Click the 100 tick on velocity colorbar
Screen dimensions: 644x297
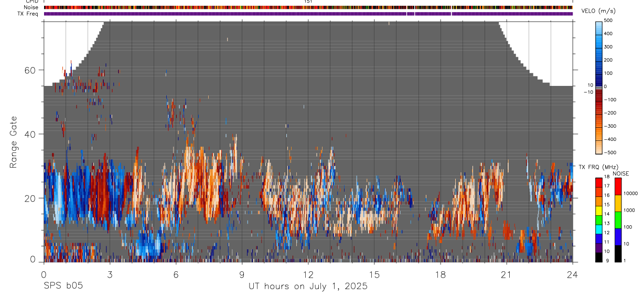[608, 73]
